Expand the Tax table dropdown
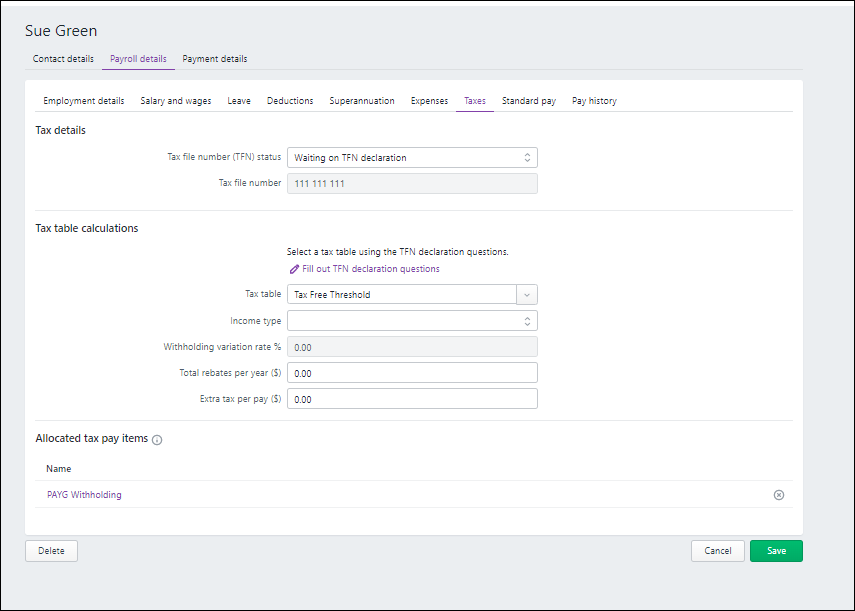Viewport: 855px width, 611px height. click(526, 293)
